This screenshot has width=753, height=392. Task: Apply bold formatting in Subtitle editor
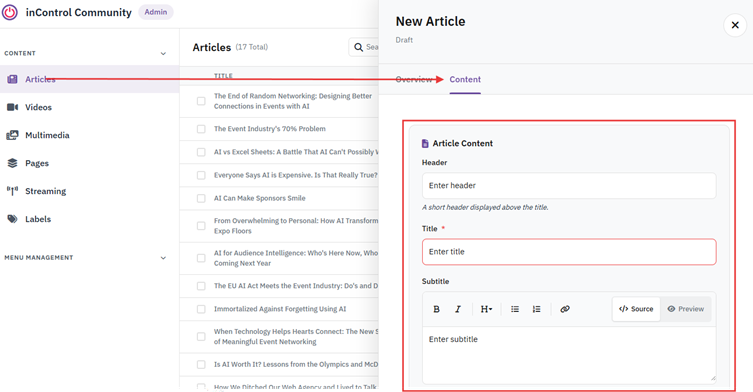point(437,309)
